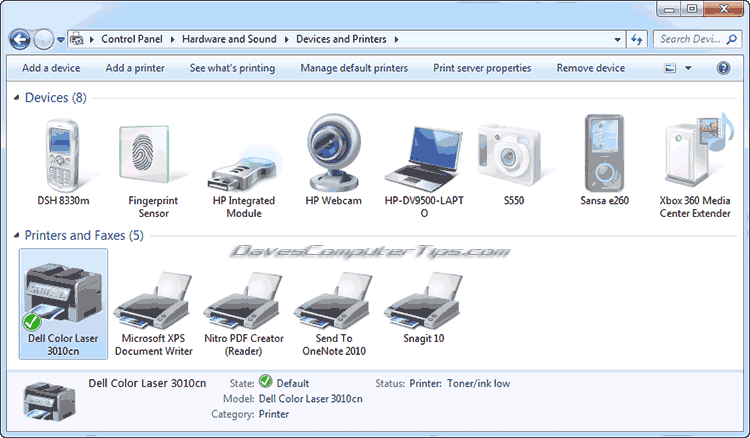Open the Help question mark icon
Image resolution: width=750 pixels, height=438 pixels.
pyautogui.click(x=723, y=68)
